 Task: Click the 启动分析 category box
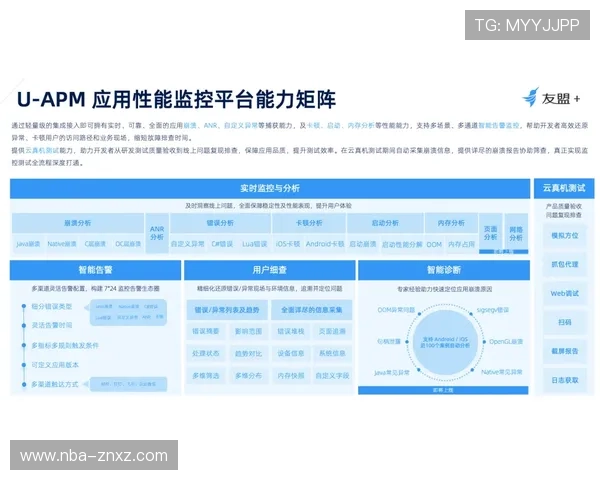385,223
